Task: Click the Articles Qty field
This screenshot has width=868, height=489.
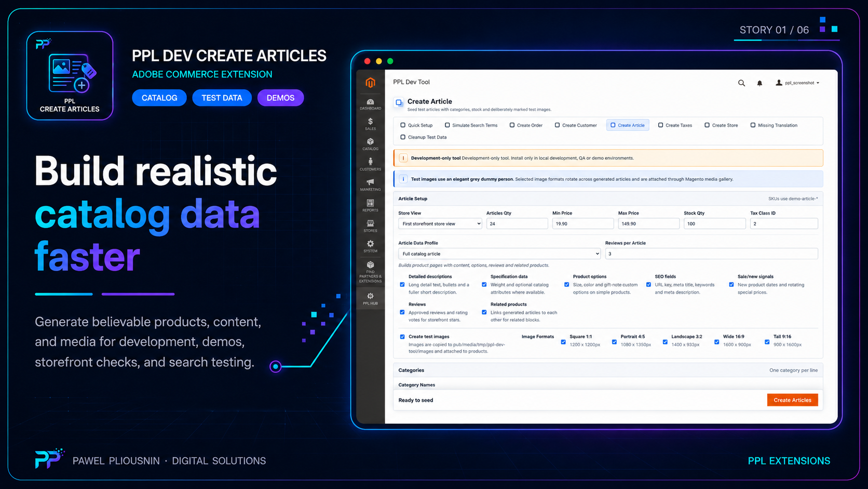Action: (517, 224)
